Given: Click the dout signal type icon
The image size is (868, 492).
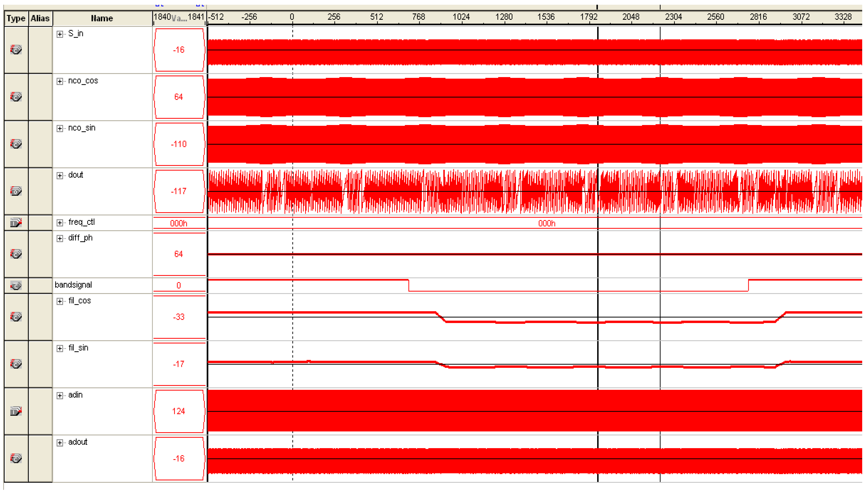Looking at the screenshot, I should (x=16, y=191).
